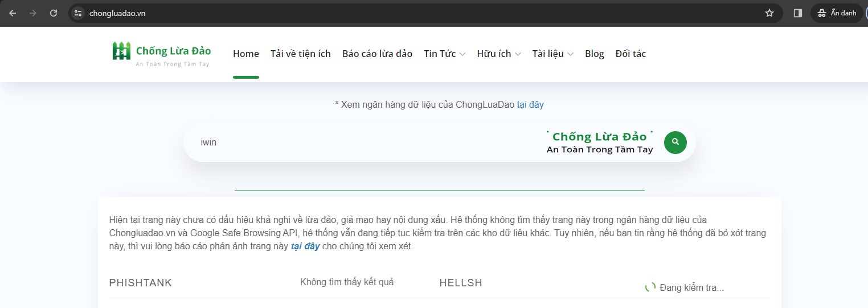868x308 pixels.
Task: Open the Đối tác menu item
Action: pos(630,54)
